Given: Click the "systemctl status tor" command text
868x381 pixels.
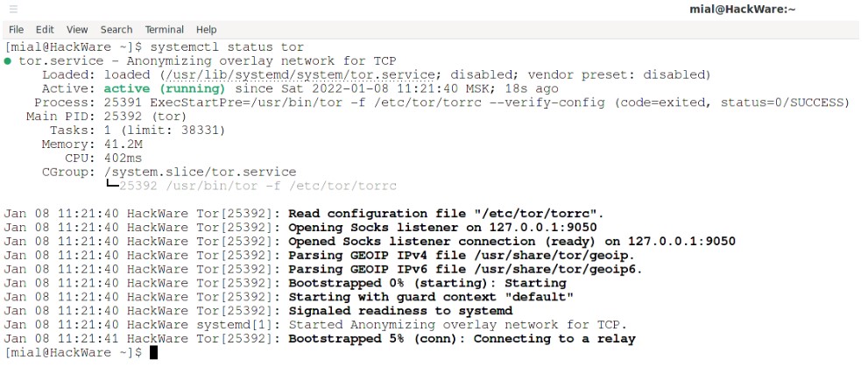Looking at the screenshot, I should click(227, 47).
